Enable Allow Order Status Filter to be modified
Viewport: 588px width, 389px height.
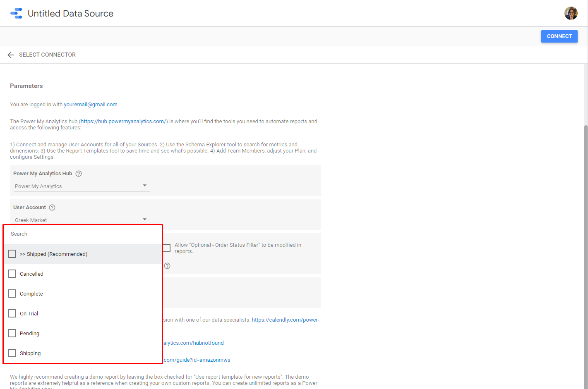click(166, 248)
